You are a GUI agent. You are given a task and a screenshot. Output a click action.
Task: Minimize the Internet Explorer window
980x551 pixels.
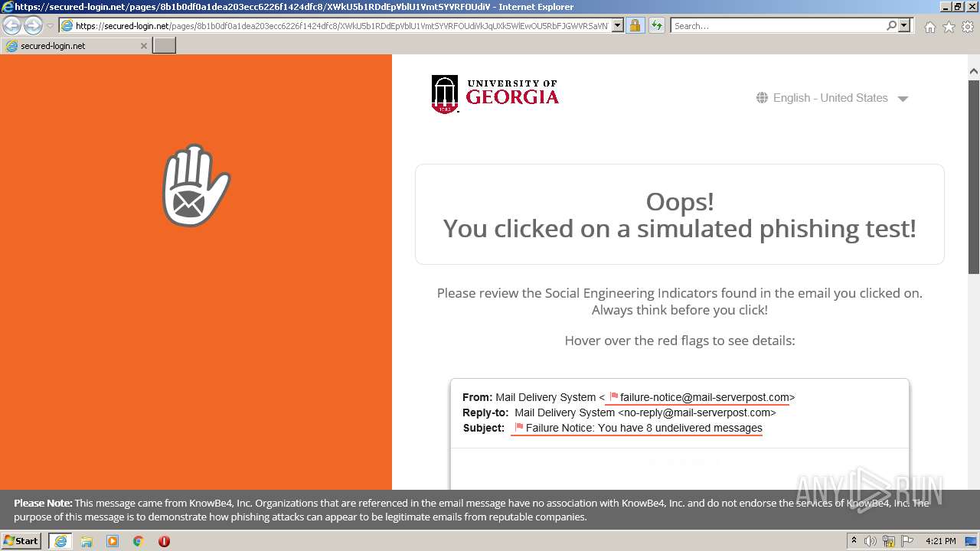pyautogui.click(x=946, y=7)
